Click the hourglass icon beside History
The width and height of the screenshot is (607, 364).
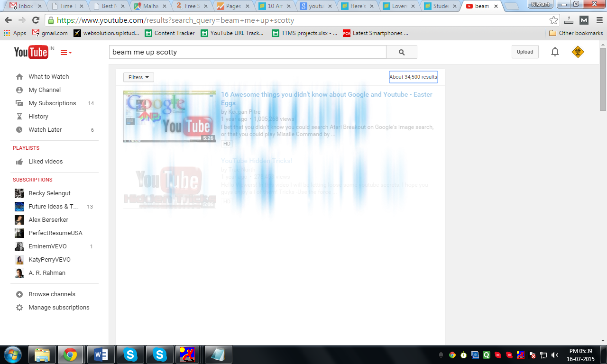[19, 117]
